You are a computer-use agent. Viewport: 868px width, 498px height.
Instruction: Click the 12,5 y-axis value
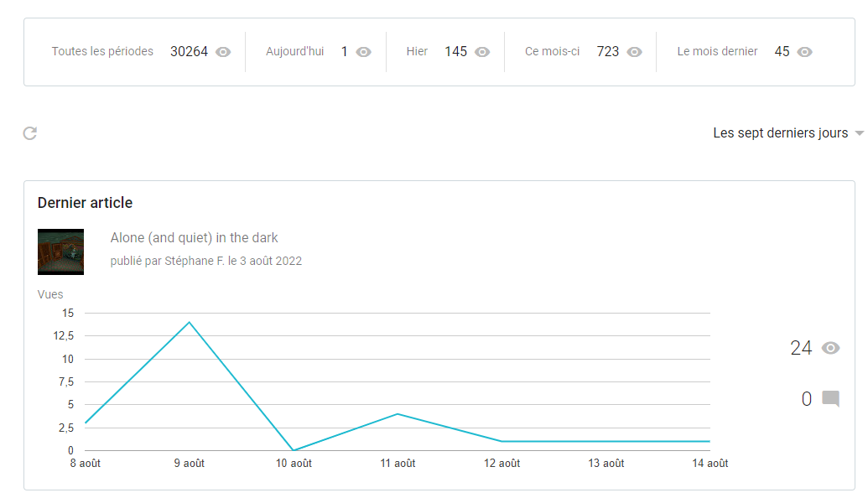click(63, 336)
